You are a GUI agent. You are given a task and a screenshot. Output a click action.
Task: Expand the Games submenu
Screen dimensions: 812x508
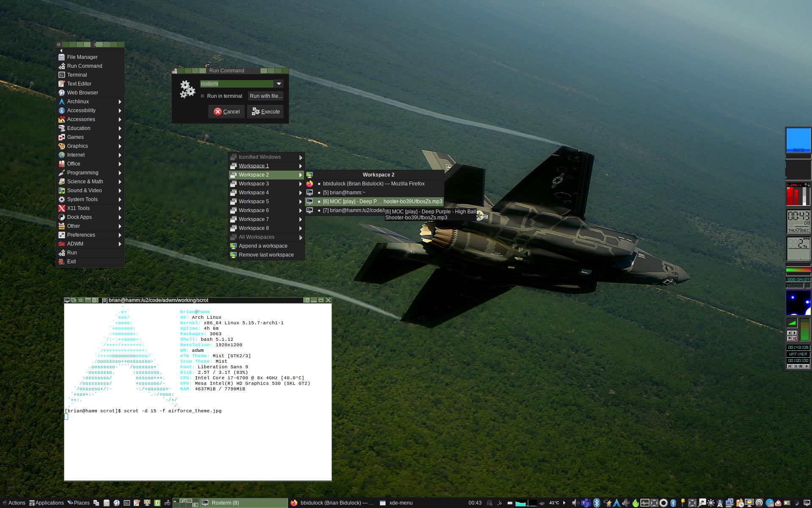click(90, 137)
